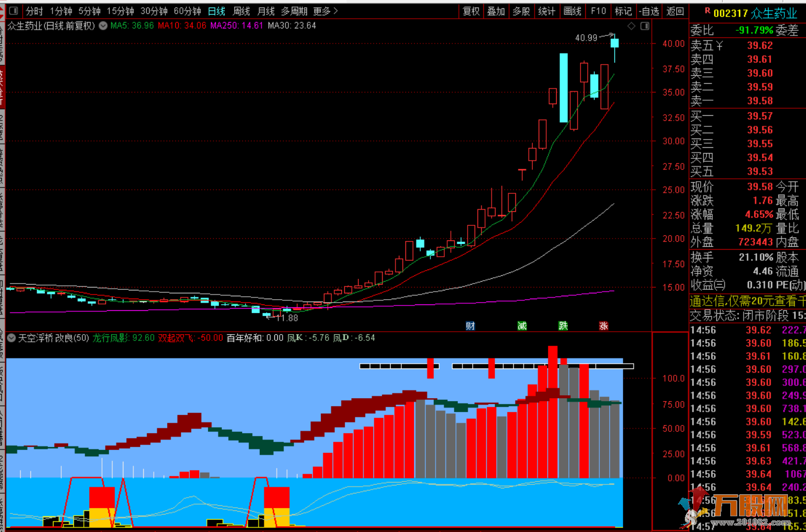Click the 减 event marker icon
This screenshot has height=532, width=806.
pyautogui.click(x=522, y=326)
